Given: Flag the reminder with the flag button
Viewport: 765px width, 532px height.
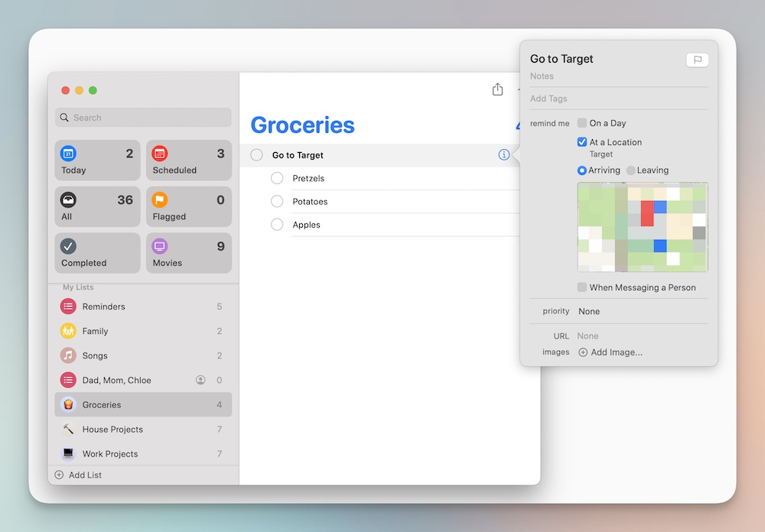Looking at the screenshot, I should (697, 60).
